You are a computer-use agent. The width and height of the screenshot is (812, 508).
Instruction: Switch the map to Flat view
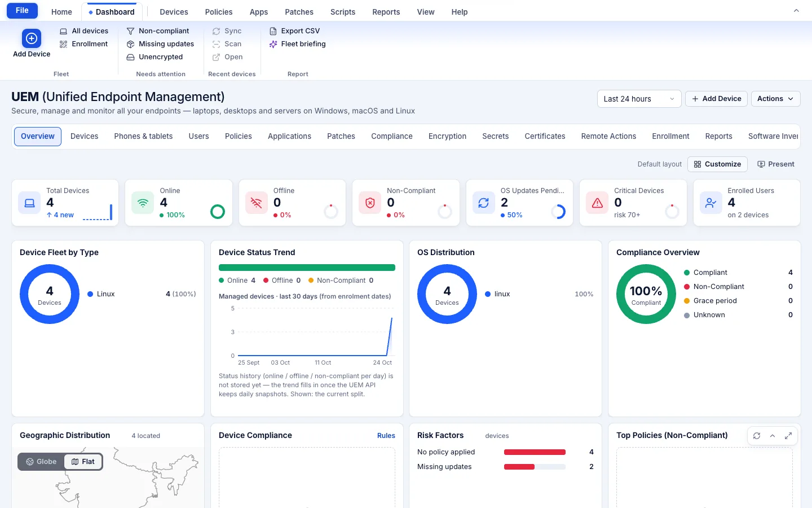click(x=83, y=462)
